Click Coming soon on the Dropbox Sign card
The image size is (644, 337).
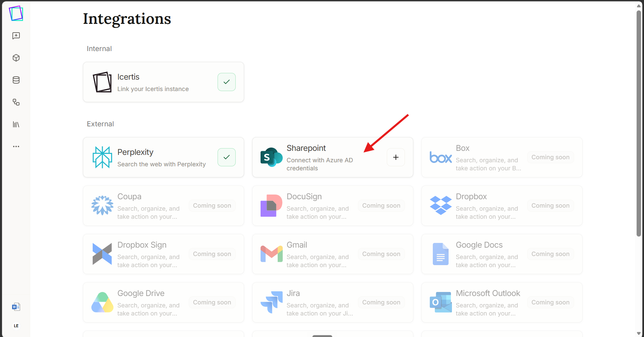pyautogui.click(x=212, y=254)
